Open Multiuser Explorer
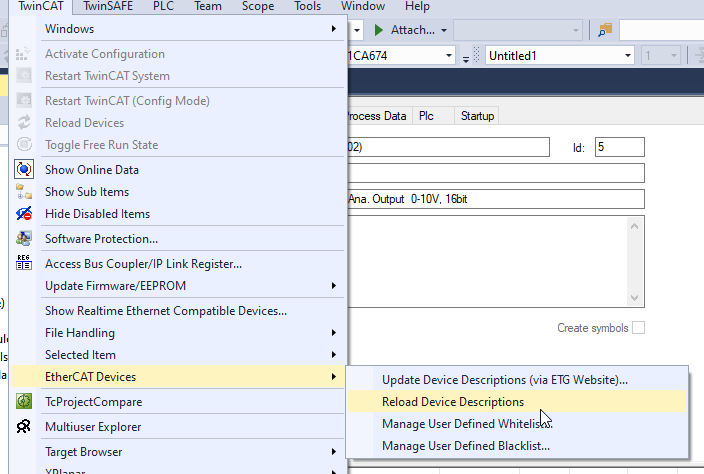The image size is (704, 474). click(x=179, y=427)
